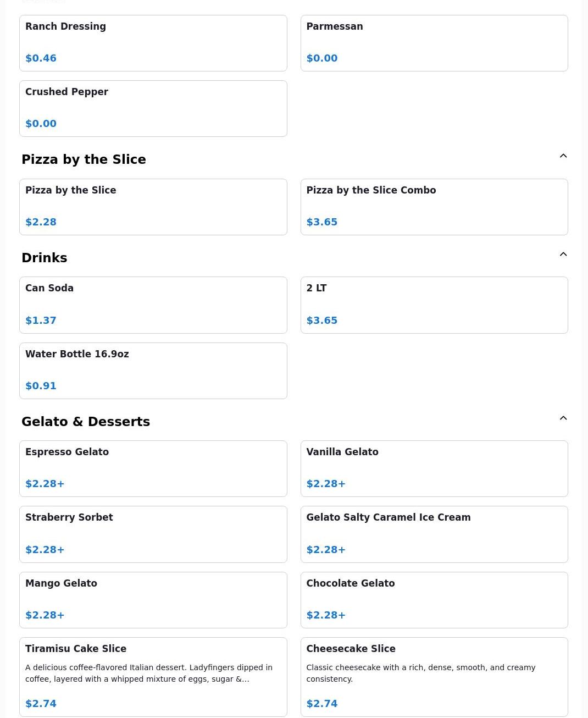Open the Pizza by the Slice item card
Screen dimensions: 588x718
(153, 207)
